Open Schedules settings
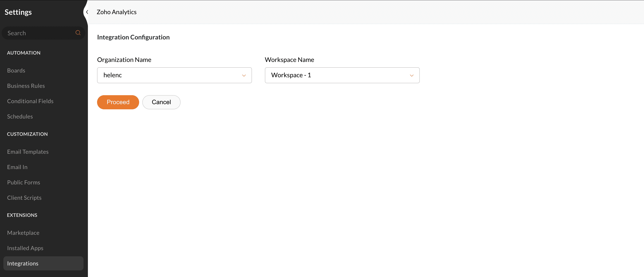Viewport: 644px width, 277px height. pyautogui.click(x=20, y=116)
